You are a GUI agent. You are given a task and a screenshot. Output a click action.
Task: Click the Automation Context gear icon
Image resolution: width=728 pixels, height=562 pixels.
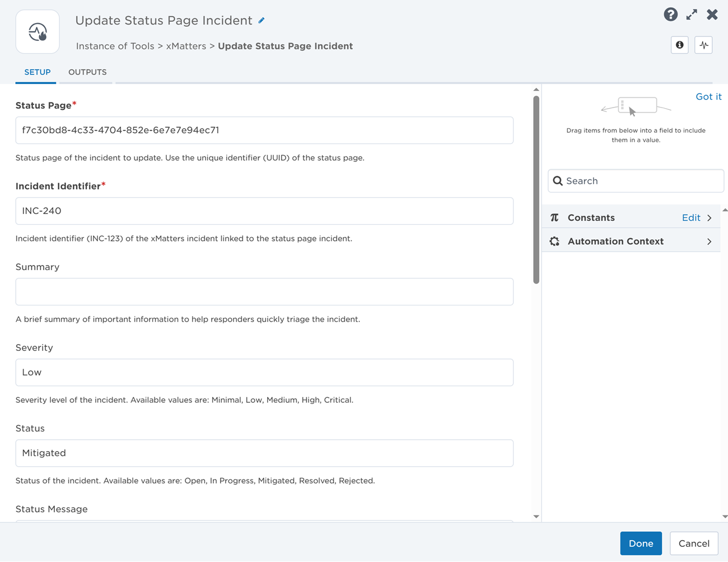point(554,241)
